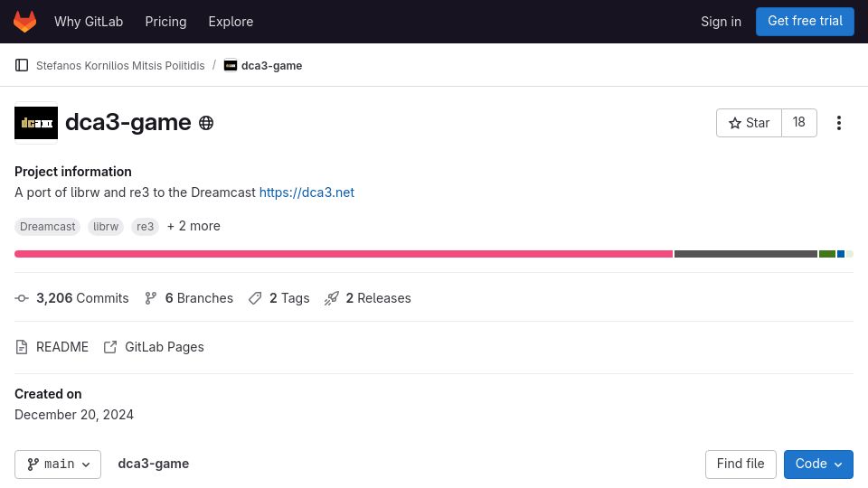Screen dimensions: 868x488
Task: Open the https://dca3.net link
Action: point(307,192)
